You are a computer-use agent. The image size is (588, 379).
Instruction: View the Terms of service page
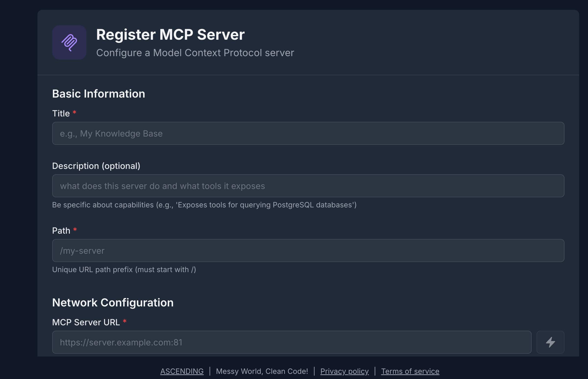click(410, 371)
